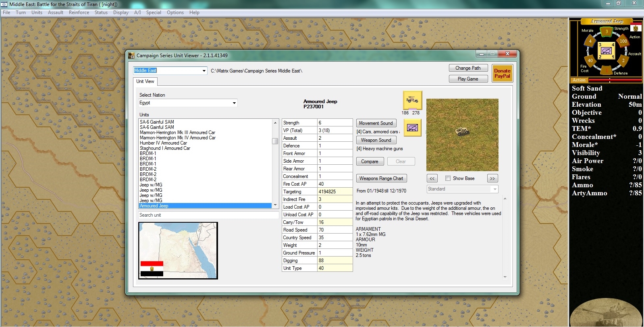Click the NATO symbol icon beside Cars, armored cars

click(412, 128)
